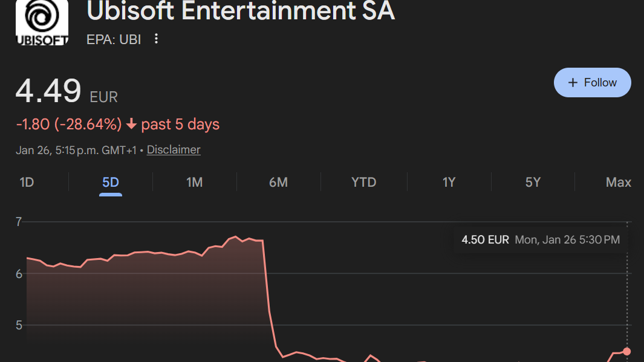The width and height of the screenshot is (644, 362).
Task: Select the Max time range
Action: click(x=617, y=182)
